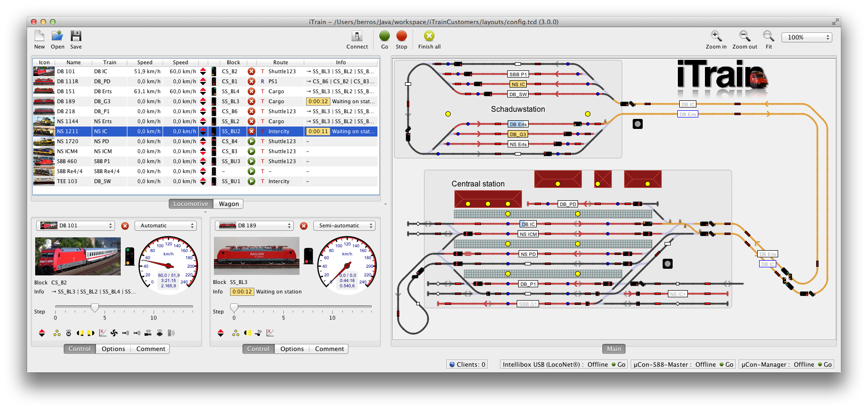Click the Zoom in magnifier icon
Image resolution: width=868 pixels, height=410 pixels.
click(x=716, y=36)
